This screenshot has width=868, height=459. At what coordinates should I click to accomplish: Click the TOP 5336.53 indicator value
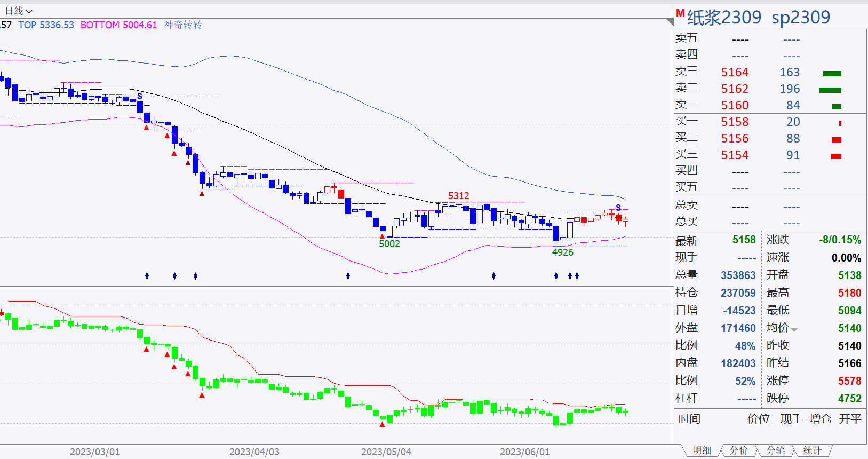[x=46, y=25]
